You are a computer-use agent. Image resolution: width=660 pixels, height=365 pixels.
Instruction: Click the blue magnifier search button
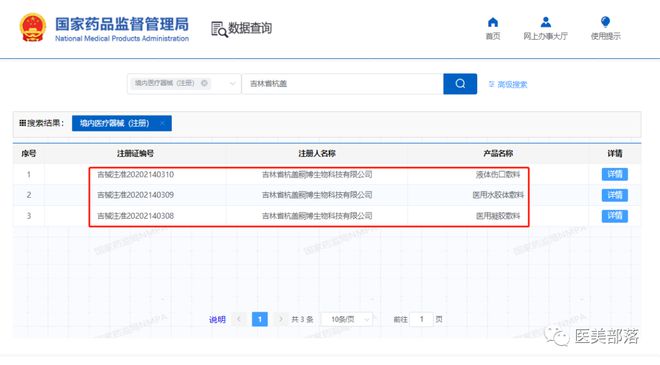[460, 84]
